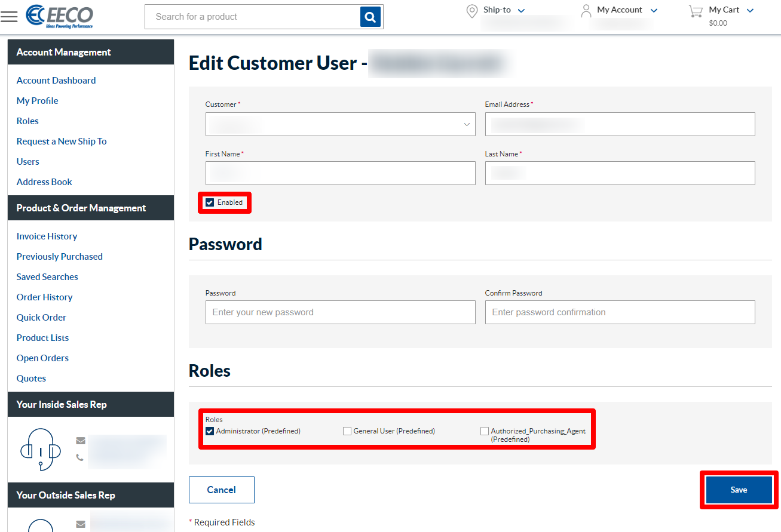Click the email icon for Inside Sales Rep

click(x=81, y=440)
